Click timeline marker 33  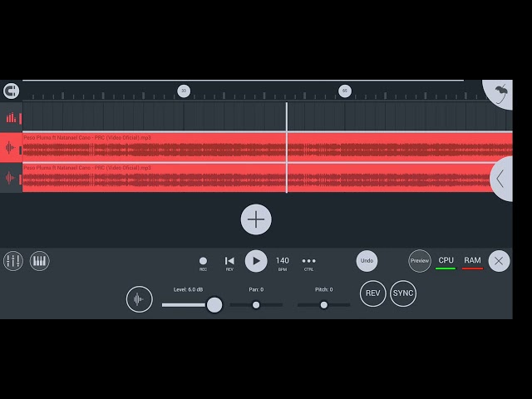coord(184,91)
